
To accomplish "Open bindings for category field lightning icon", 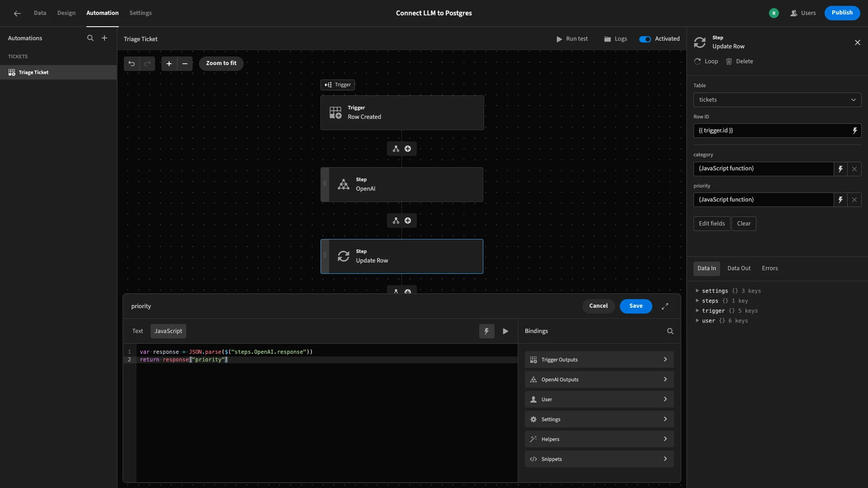I will 840,169.
